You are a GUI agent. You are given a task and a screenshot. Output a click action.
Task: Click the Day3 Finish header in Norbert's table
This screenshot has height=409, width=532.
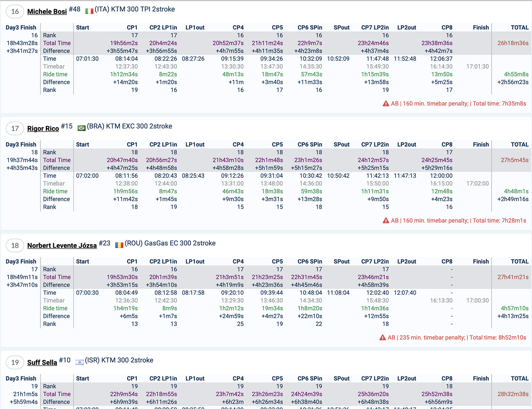coord(21,261)
